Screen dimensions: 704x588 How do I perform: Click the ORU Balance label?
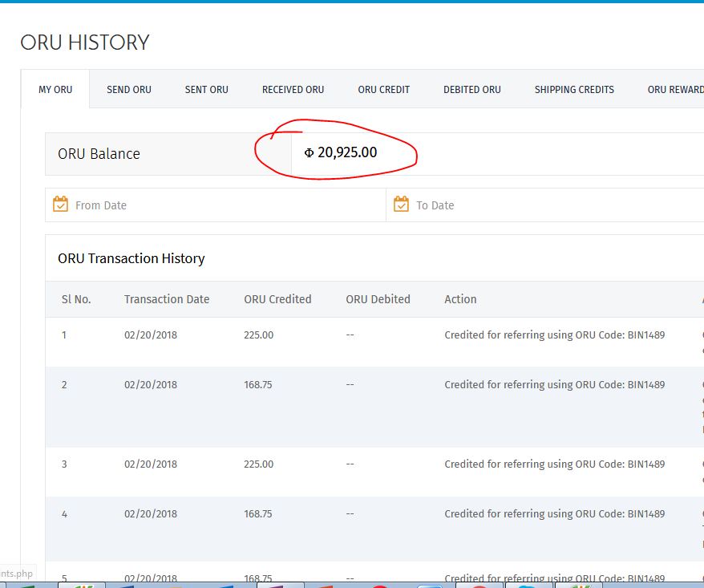pyautogui.click(x=99, y=154)
